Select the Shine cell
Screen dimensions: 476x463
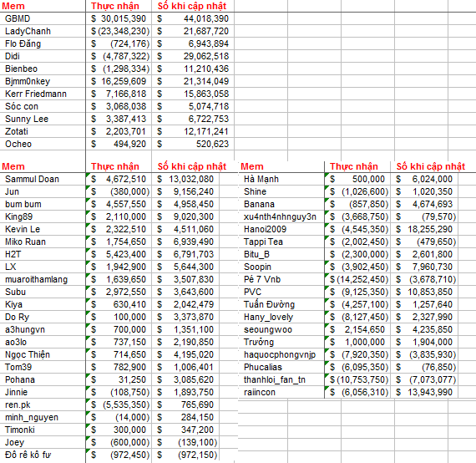(x=281, y=191)
